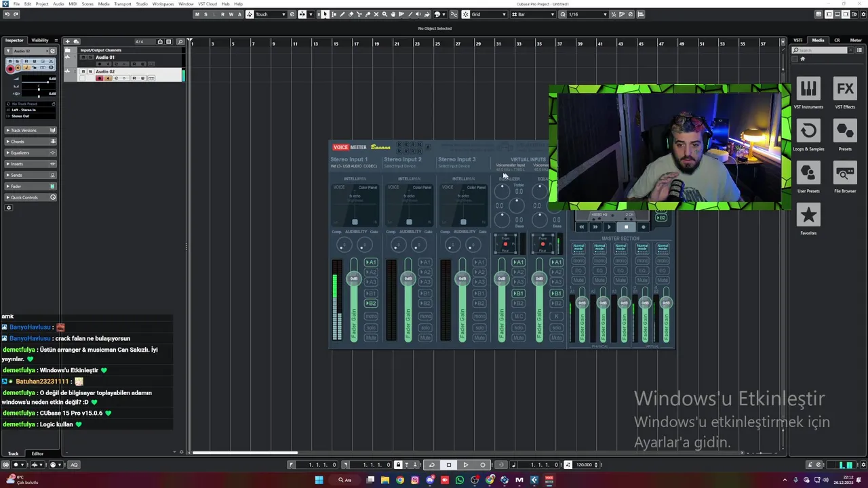
Task: Toggle mono on Stereo Input 3
Action: coord(479,317)
